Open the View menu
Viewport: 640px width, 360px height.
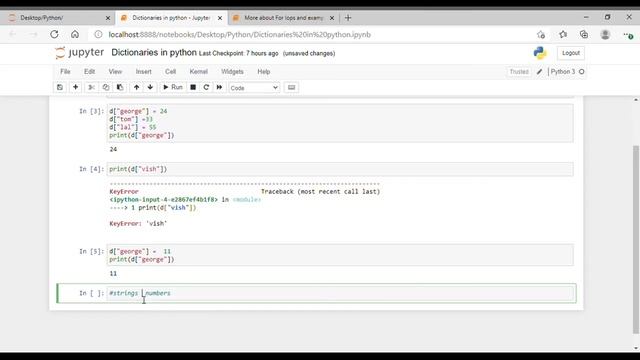click(115, 71)
